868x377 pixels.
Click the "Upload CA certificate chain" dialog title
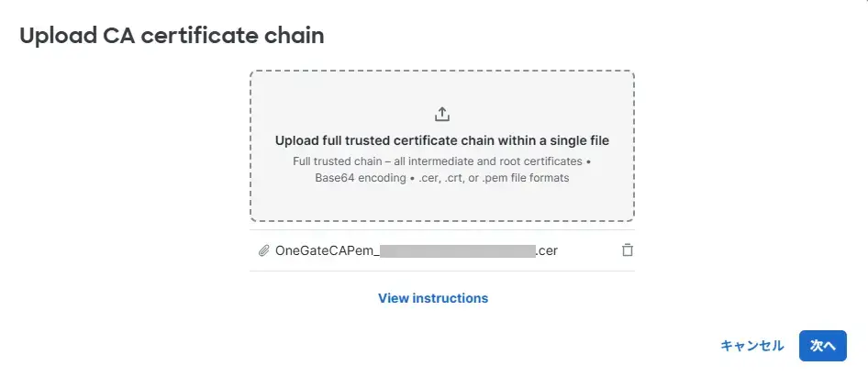click(x=172, y=37)
